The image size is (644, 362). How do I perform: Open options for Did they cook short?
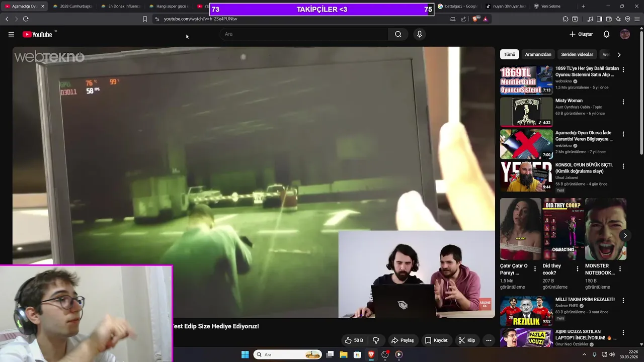click(x=578, y=268)
